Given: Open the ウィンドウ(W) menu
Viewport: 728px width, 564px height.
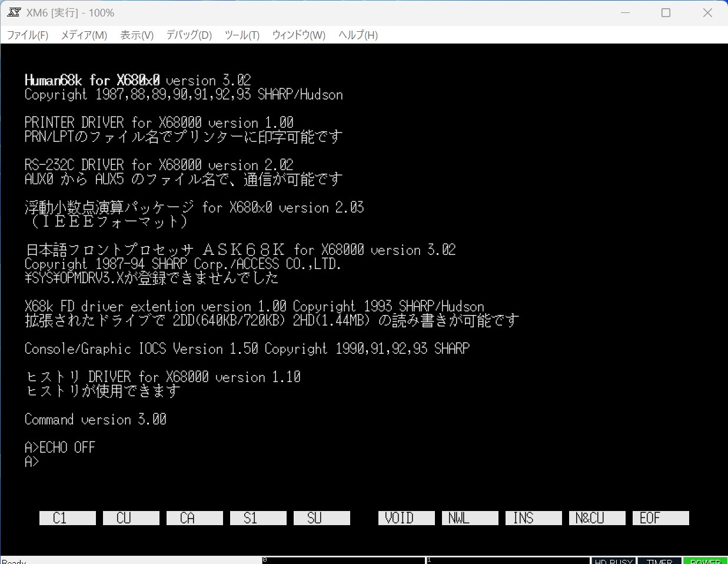Looking at the screenshot, I should point(299,35).
